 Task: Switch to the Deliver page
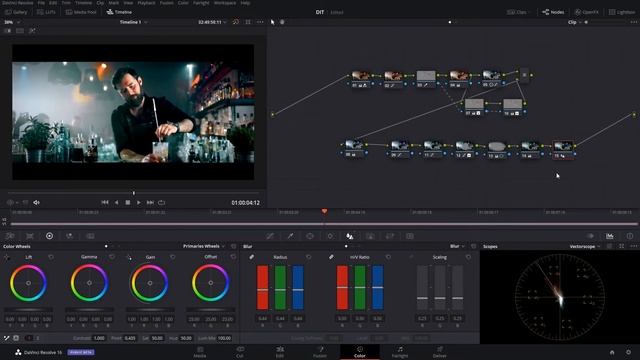tap(440, 352)
